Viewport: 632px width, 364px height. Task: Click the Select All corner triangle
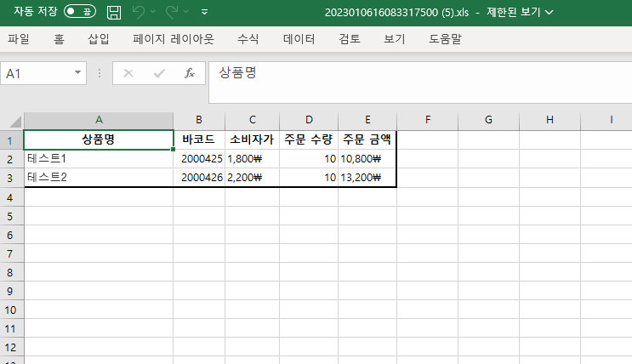point(14,121)
